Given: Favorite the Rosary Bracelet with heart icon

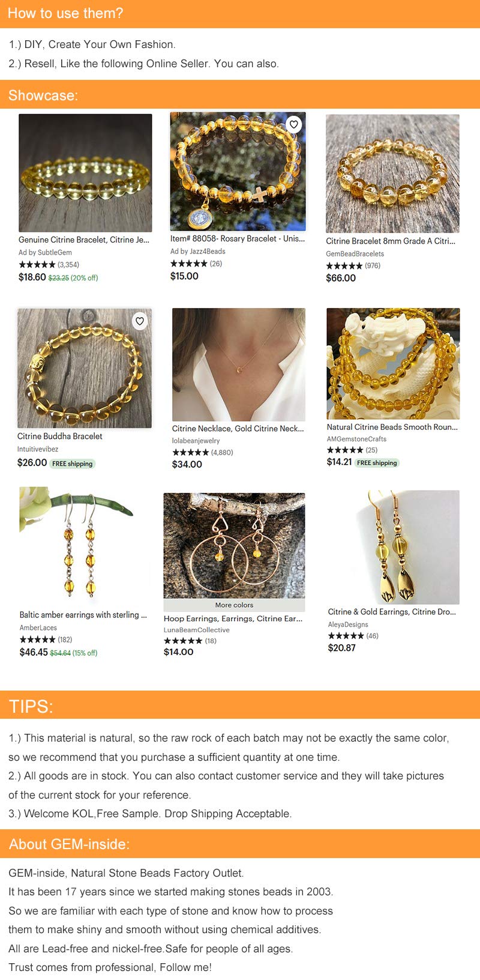Looking at the screenshot, I should pyautogui.click(x=293, y=124).
